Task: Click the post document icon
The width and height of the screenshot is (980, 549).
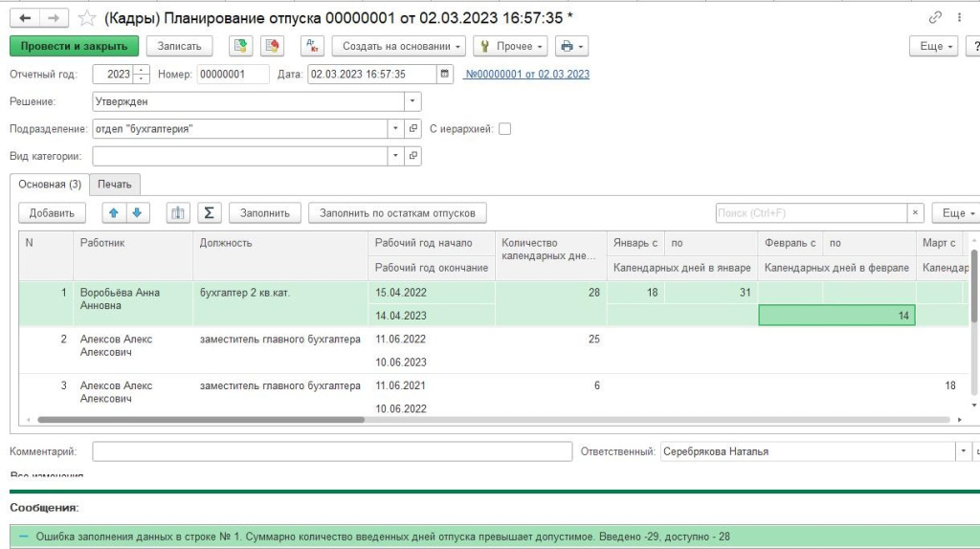Action: click(241, 46)
